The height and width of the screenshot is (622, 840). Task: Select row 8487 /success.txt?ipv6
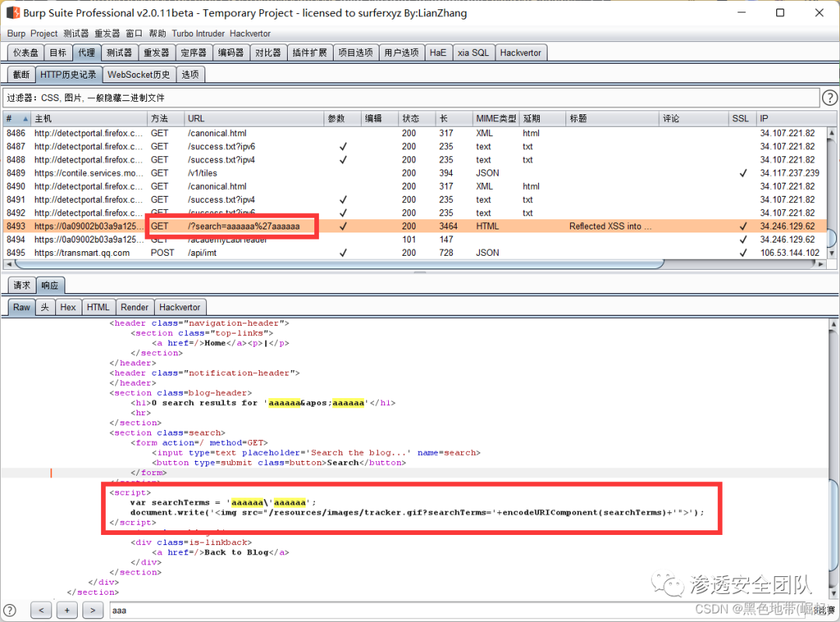click(x=415, y=146)
